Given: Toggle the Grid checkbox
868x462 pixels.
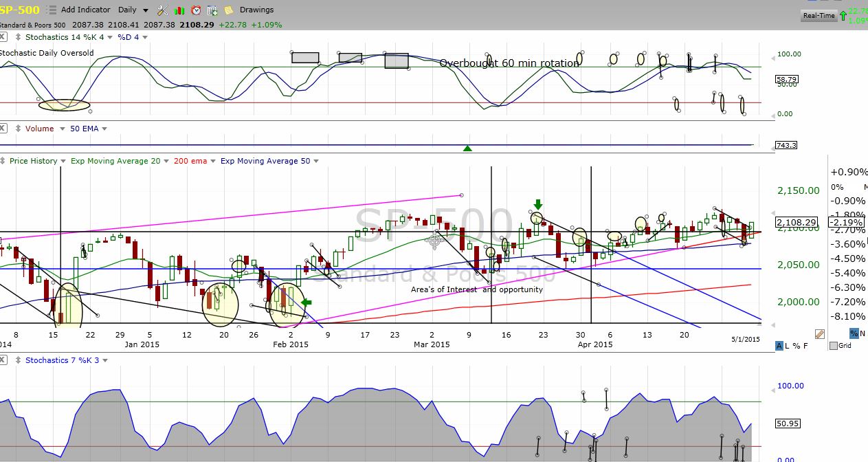Looking at the screenshot, I should [833, 346].
